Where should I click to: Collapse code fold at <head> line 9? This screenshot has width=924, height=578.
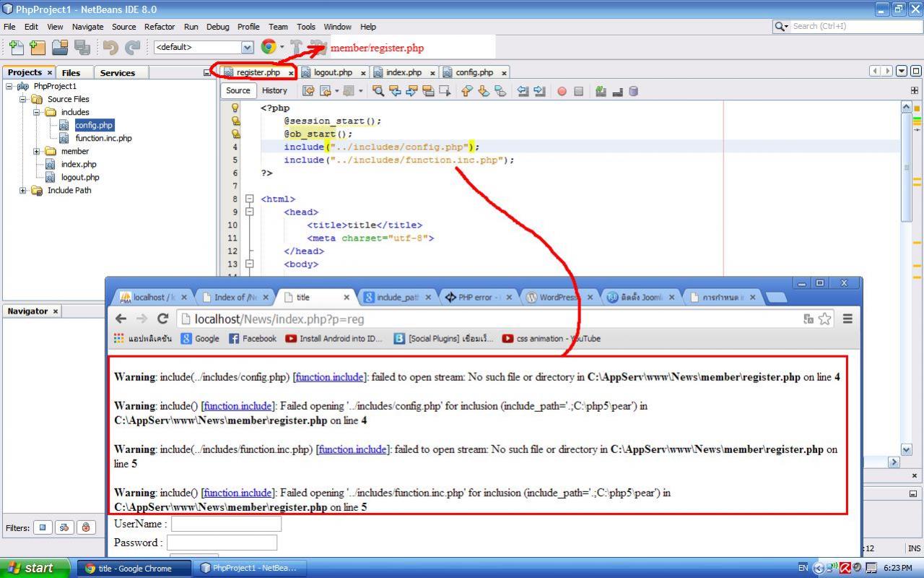250,212
